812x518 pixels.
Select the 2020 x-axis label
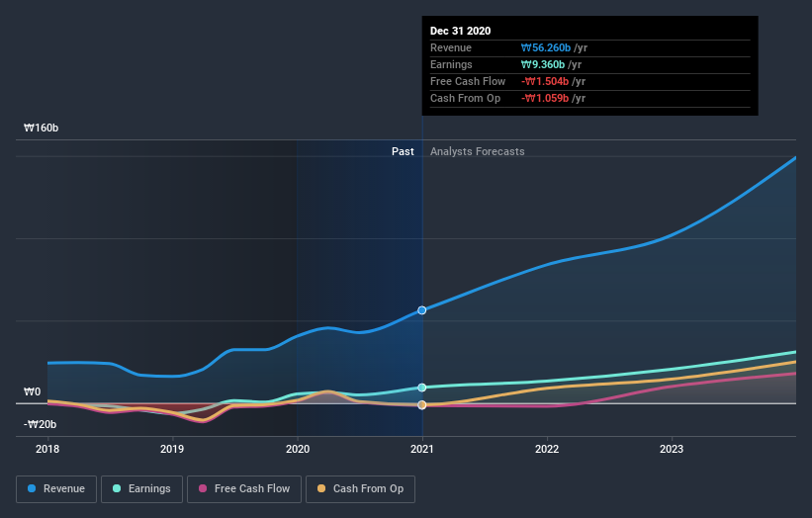click(x=298, y=449)
